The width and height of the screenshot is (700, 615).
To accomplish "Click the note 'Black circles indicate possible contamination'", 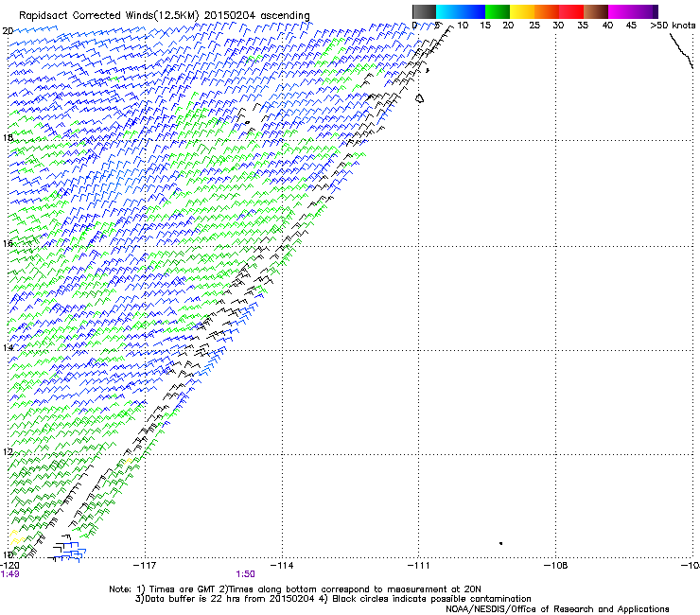I will 431,599.
